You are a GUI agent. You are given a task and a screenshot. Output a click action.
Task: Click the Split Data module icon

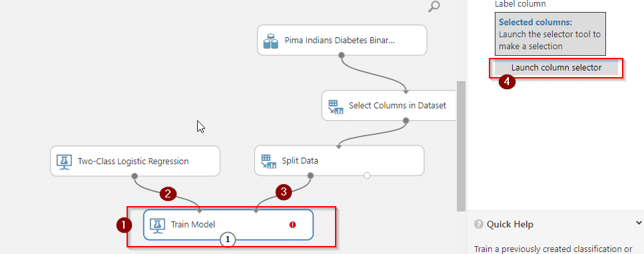tap(268, 162)
